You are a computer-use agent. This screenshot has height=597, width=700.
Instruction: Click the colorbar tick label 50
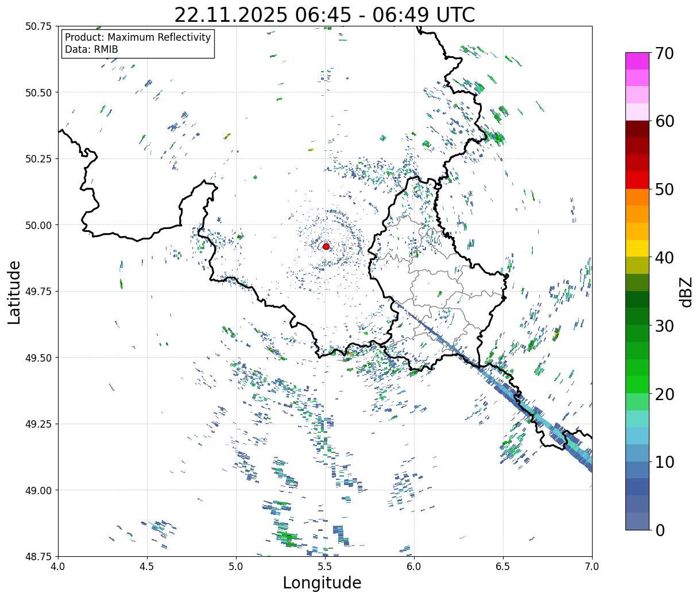[664, 189]
